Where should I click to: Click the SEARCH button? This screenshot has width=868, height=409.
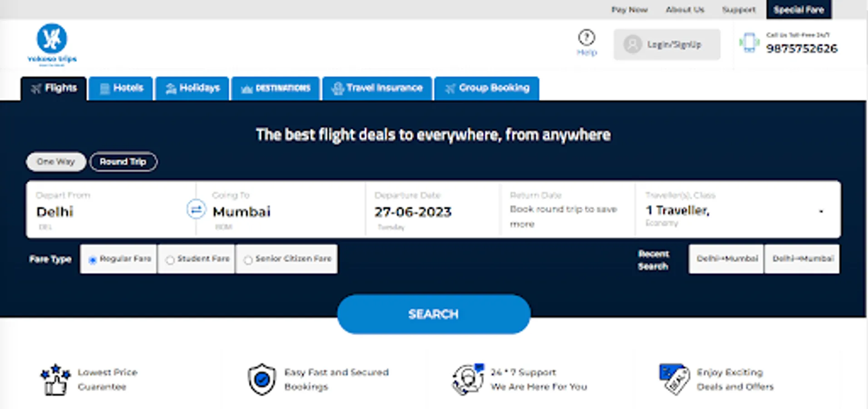coord(434,314)
